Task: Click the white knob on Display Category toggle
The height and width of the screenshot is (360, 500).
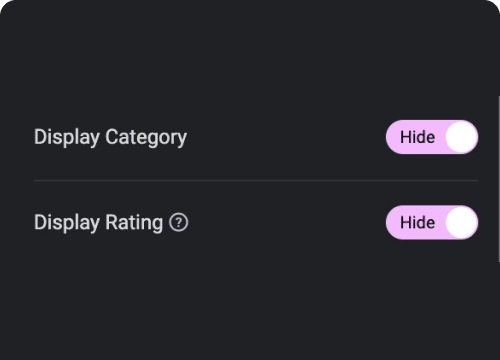Action: (461, 137)
